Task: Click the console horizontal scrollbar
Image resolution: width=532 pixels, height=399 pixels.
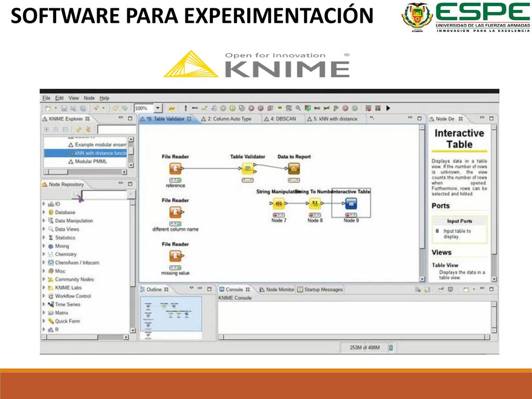Action: (354, 337)
